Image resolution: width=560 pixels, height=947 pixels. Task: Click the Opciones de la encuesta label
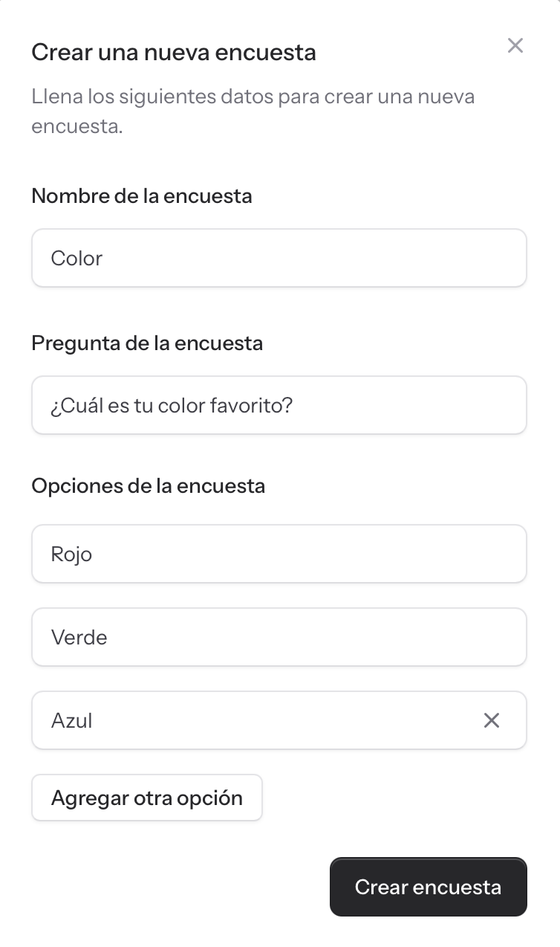coord(149,486)
